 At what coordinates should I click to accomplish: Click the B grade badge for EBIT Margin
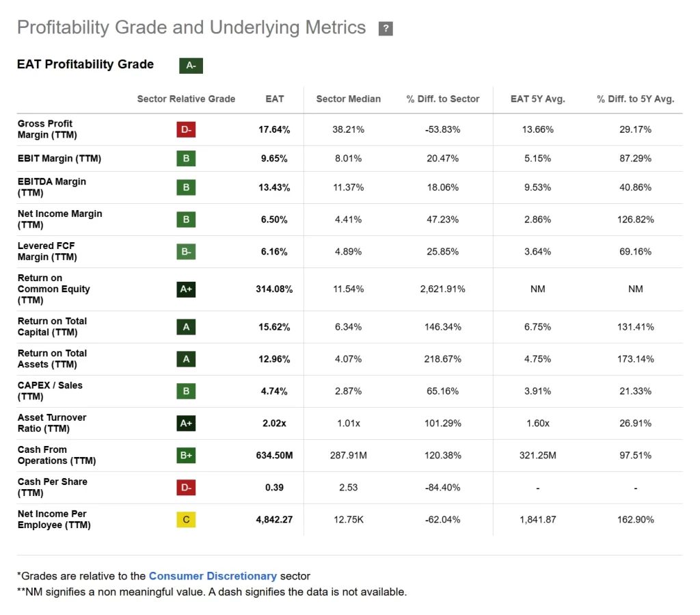point(186,159)
